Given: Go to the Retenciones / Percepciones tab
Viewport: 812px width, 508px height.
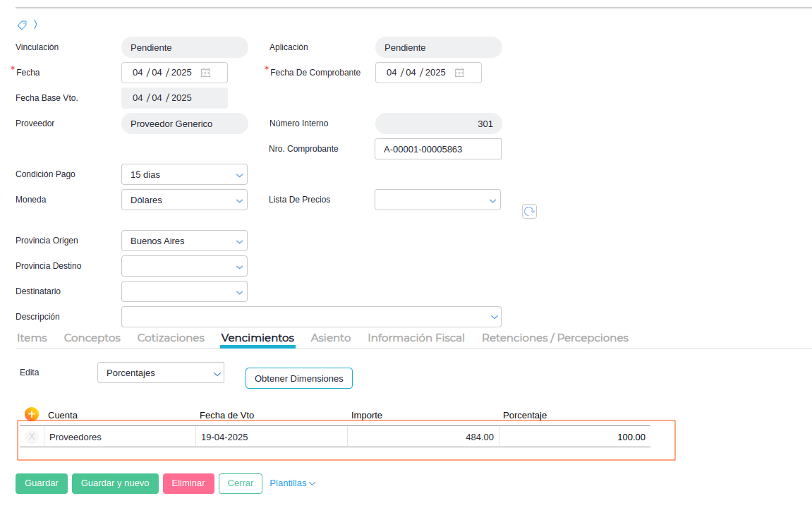Looking at the screenshot, I should coord(555,338).
